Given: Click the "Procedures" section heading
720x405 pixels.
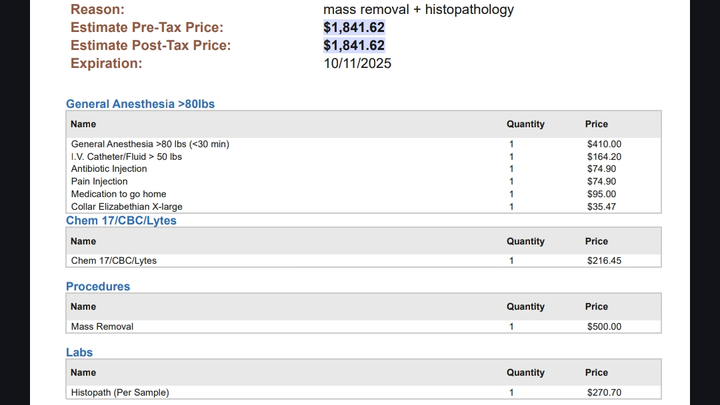Looking at the screenshot, I should coord(98,286).
